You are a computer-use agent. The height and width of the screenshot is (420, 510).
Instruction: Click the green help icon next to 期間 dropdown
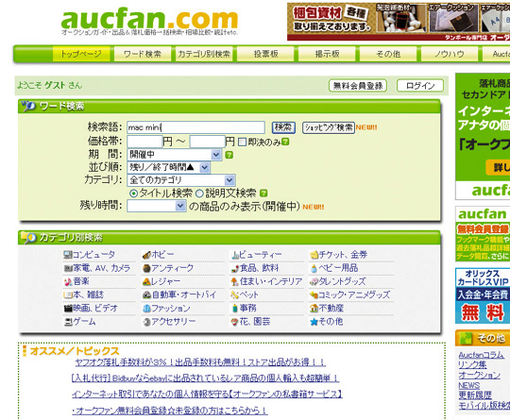229,155
